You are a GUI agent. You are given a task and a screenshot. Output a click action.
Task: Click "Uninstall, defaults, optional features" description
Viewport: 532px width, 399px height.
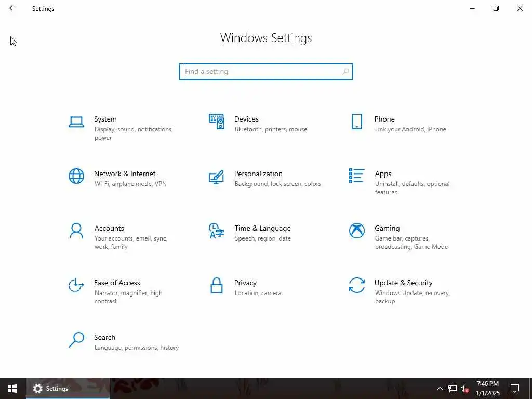[x=412, y=188]
